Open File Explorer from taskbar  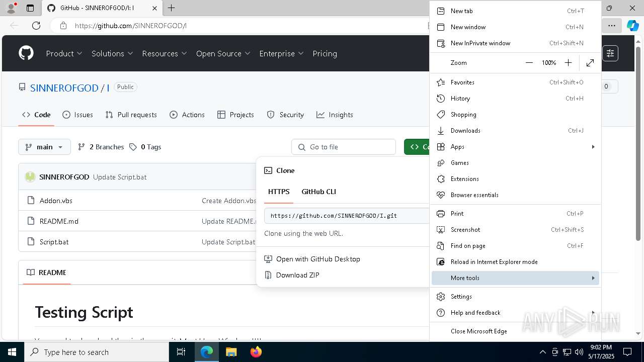pyautogui.click(x=231, y=352)
